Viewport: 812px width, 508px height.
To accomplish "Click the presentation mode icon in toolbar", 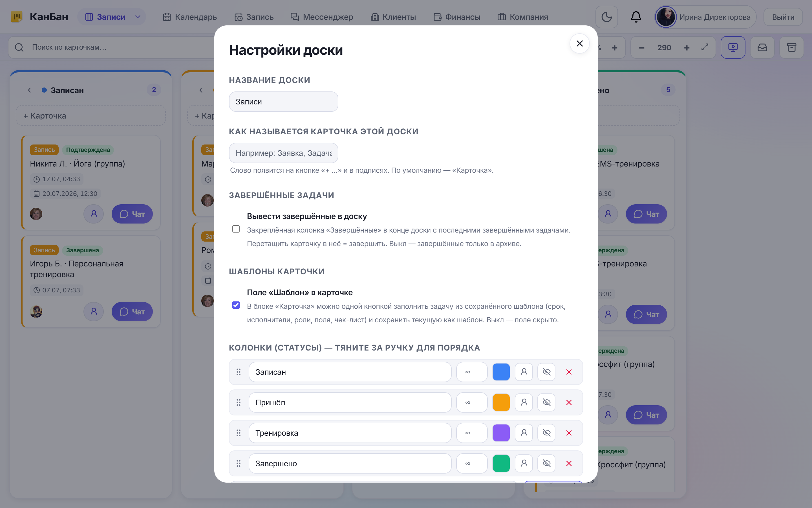I will pos(733,47).
